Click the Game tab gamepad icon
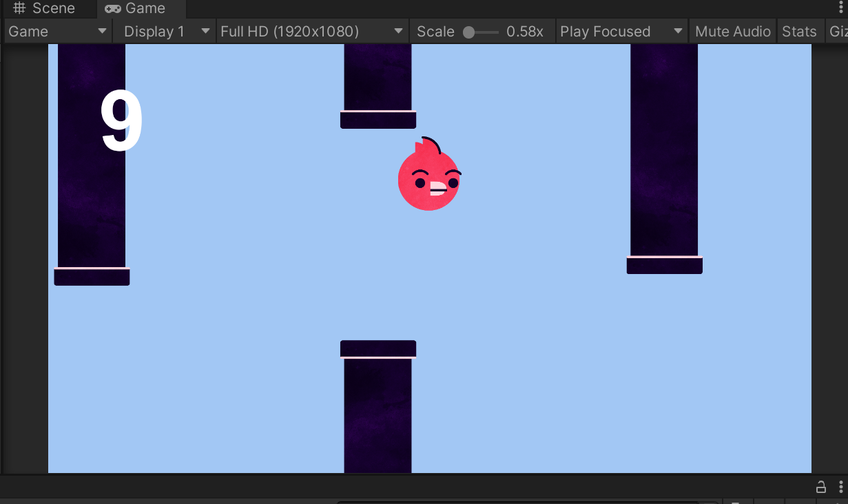 (112, 9)
